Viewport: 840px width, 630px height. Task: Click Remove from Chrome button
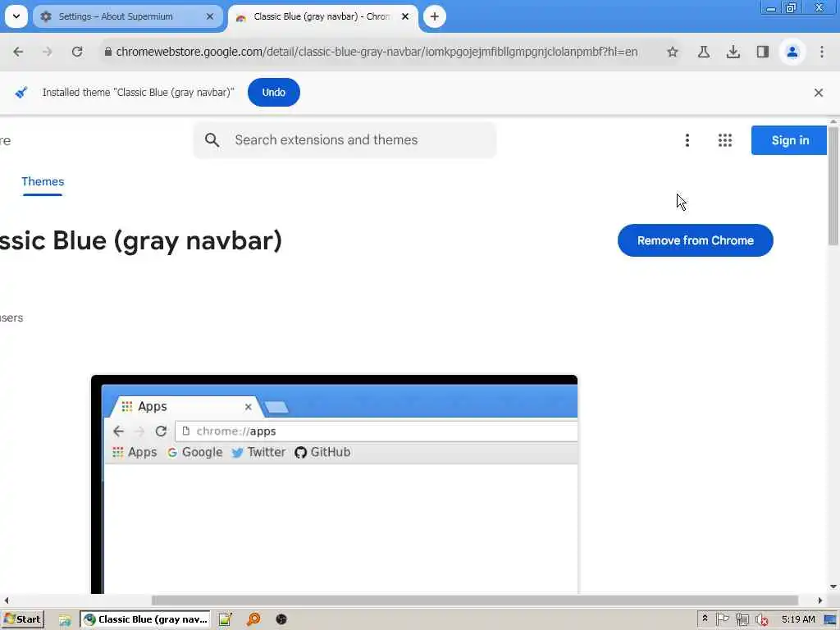click(696, 240)
